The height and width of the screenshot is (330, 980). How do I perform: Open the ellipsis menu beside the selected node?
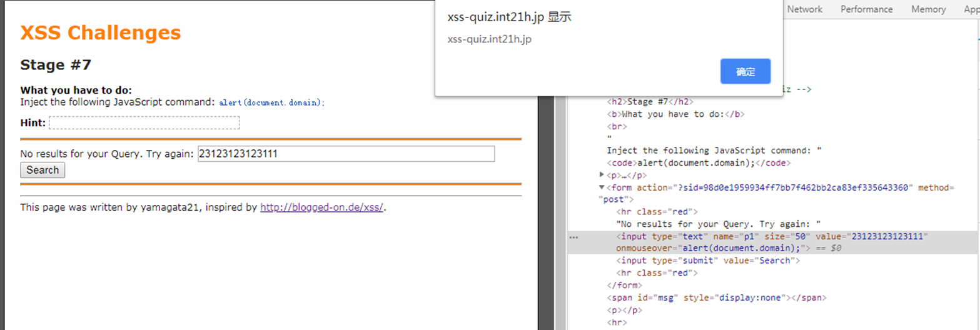pyautogui.click(x=573, y=237)
